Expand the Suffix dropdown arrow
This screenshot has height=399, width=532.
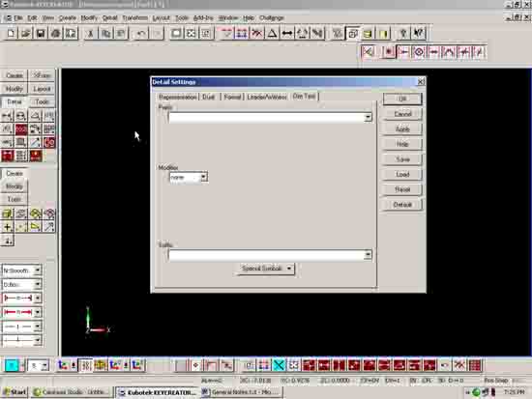[368, 255]
